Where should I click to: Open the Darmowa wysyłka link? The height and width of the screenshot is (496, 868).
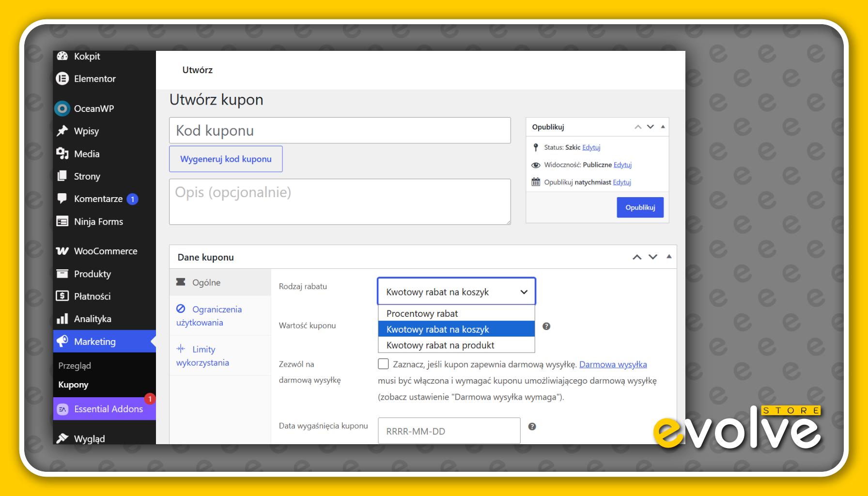click(x=613, y=364)
